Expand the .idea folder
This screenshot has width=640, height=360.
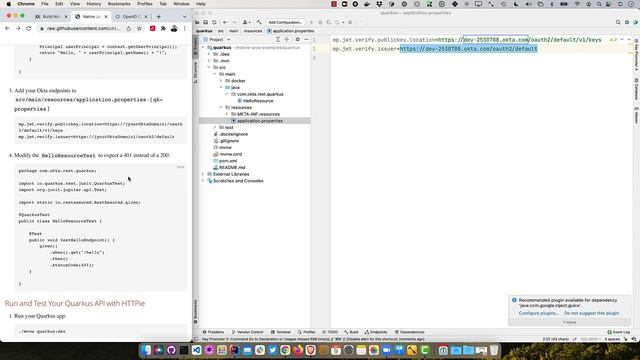(x=209, y=54)
